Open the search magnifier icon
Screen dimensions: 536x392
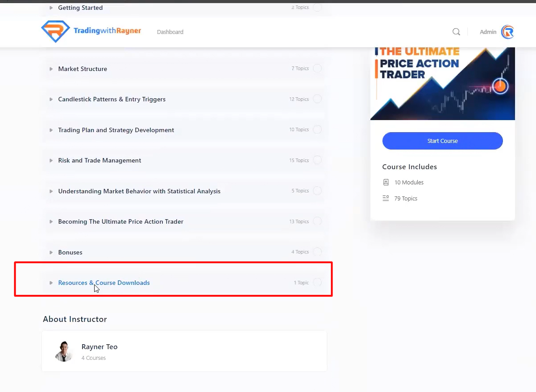pos(456,32)
